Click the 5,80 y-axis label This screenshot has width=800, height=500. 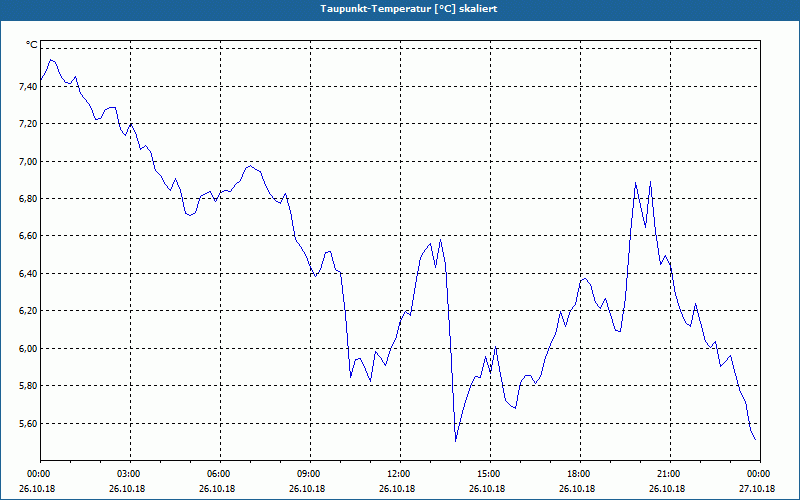[x=28, y=386]
